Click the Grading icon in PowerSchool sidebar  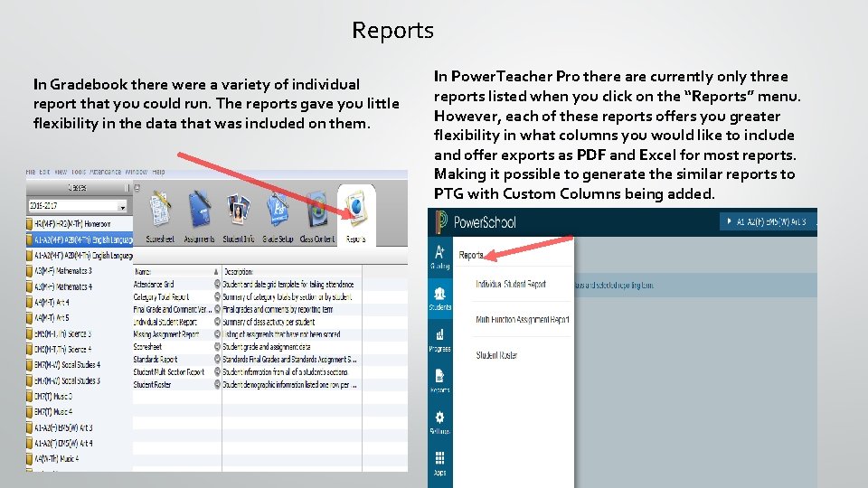coord(440,257)
